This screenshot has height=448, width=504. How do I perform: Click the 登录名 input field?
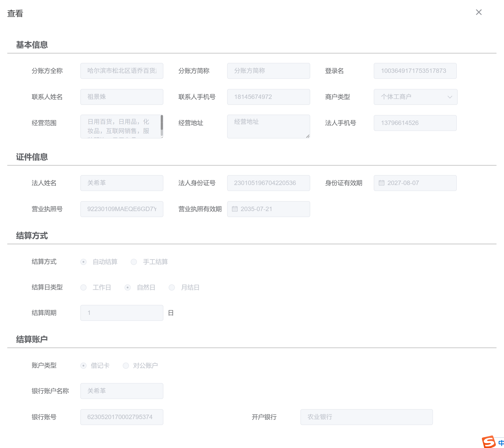(415, 71)
